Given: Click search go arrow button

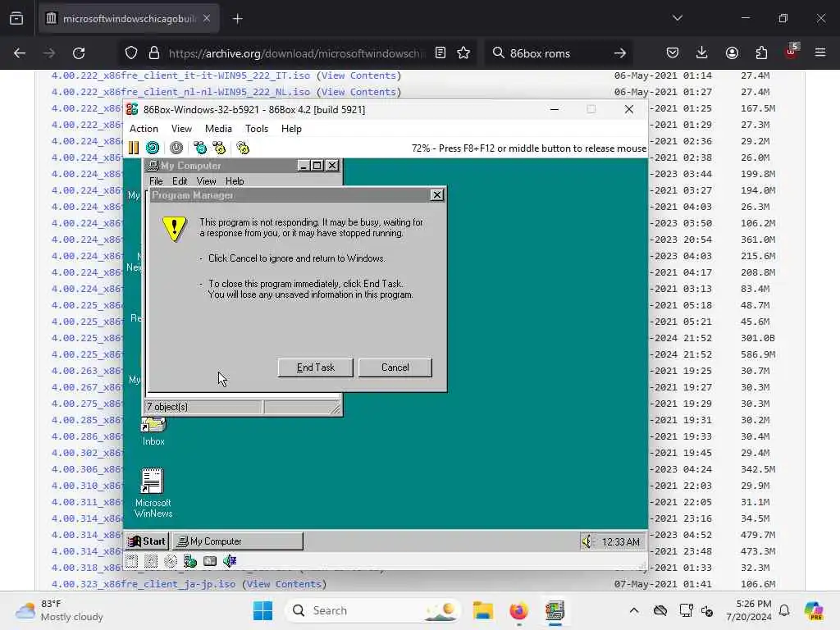Looking at the screenshot, I should click(620, 53).
